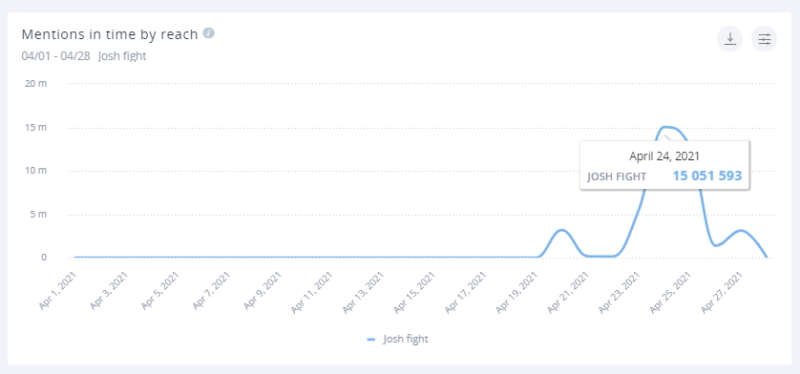The width and height of the screenshot is (800, 374).
Task: Click the Josh fight subtitle label
Action: [x=122, y=56]
